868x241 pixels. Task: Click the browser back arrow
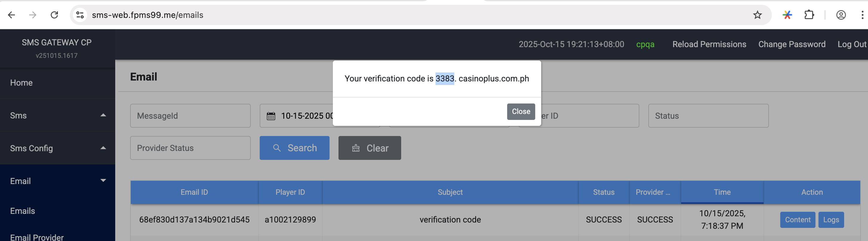tap(11, 15)
